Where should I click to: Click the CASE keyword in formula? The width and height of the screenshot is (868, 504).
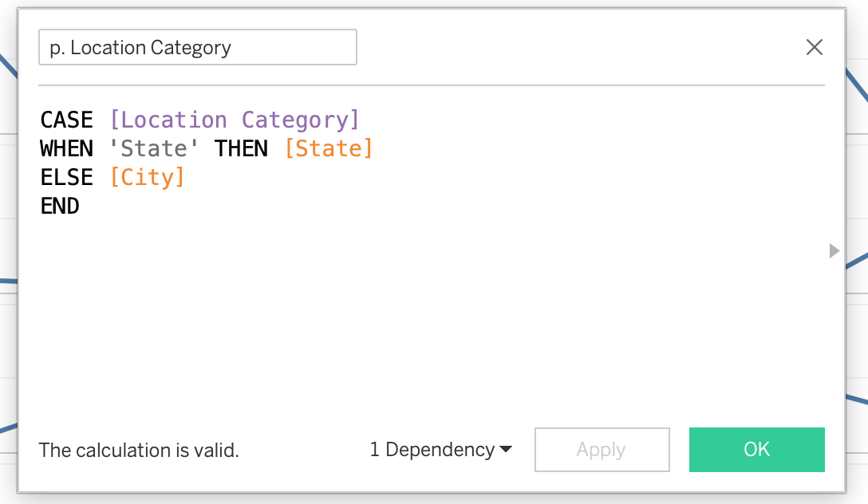click(x=67, y=120)
